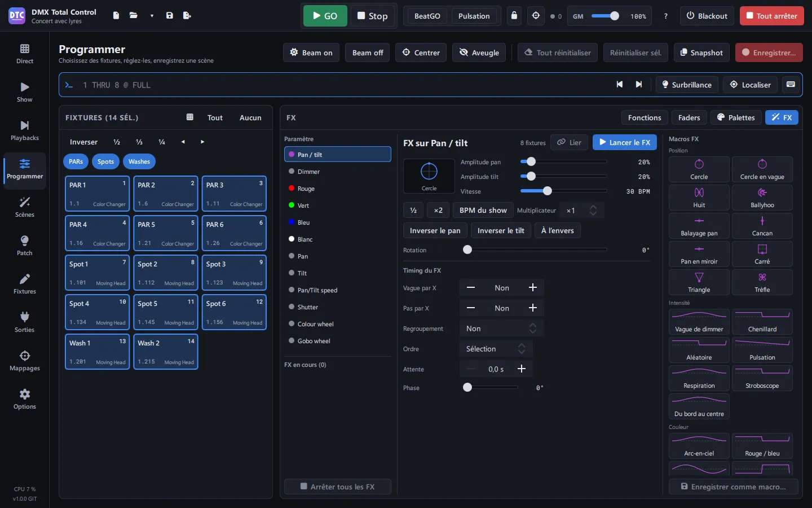Open the file menu dropdown arrow
Screen dimensions: 812x508
pos(152,16)
